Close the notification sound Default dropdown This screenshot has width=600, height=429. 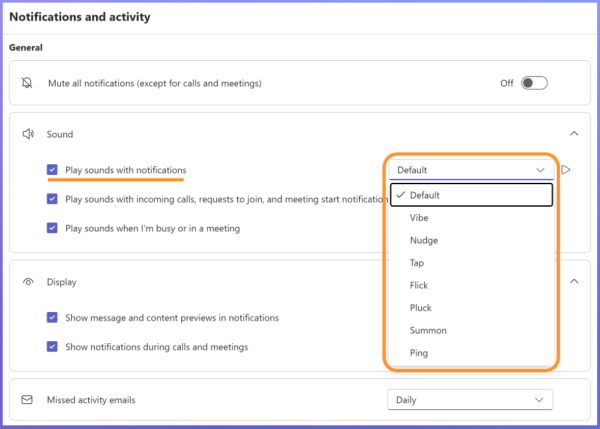pos(471,170)
